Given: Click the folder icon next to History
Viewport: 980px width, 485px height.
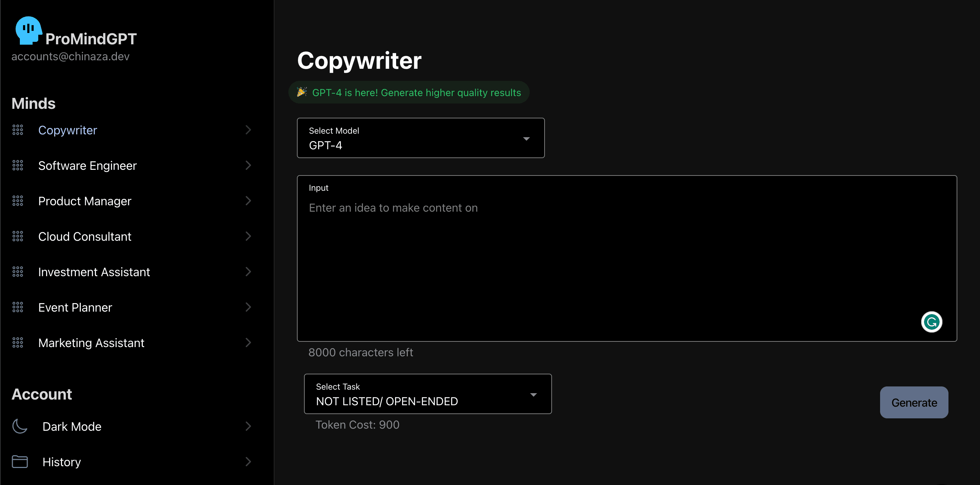Looking at the screenshot, I should click(x=19, y=462).
